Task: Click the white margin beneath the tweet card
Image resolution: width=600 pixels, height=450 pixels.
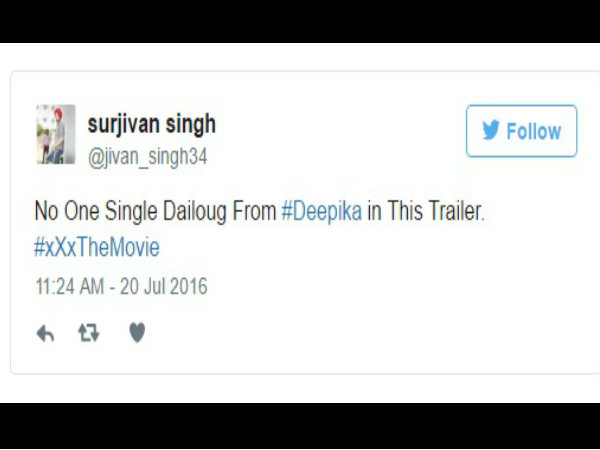Action: (x=300, y=388)
